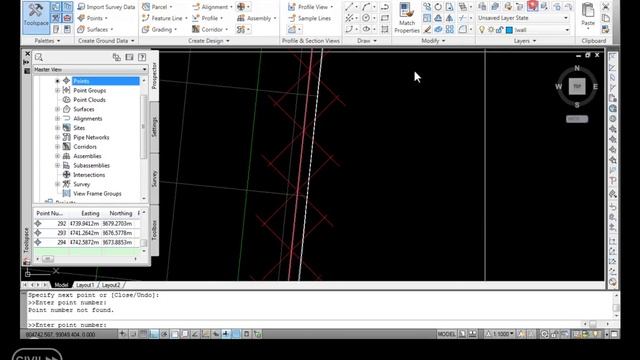
Task: Select Survey in the Prospector tree
Action: (x=82, y=184)
